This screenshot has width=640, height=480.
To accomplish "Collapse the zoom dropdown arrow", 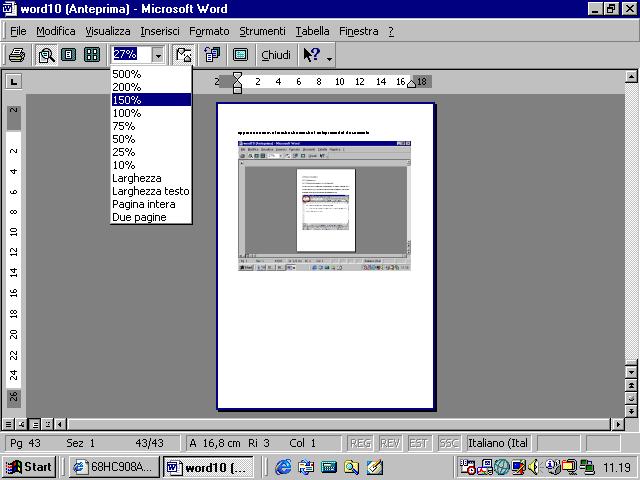I will [158, 55].
